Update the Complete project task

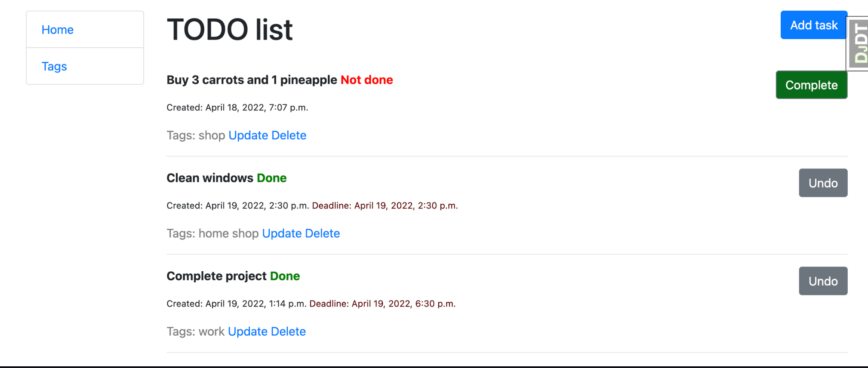point(248,331)
